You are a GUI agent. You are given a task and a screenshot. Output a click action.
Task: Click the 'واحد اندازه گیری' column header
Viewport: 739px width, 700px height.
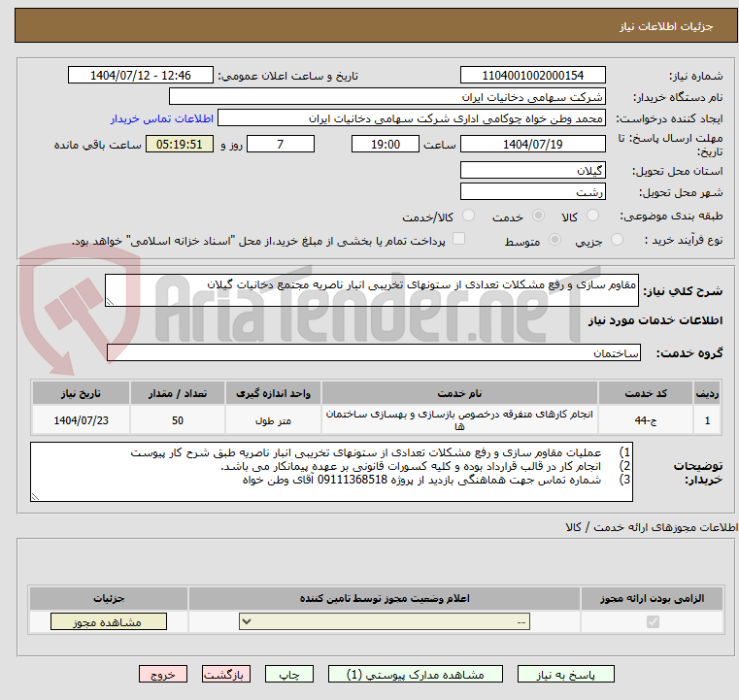[273, 393]
